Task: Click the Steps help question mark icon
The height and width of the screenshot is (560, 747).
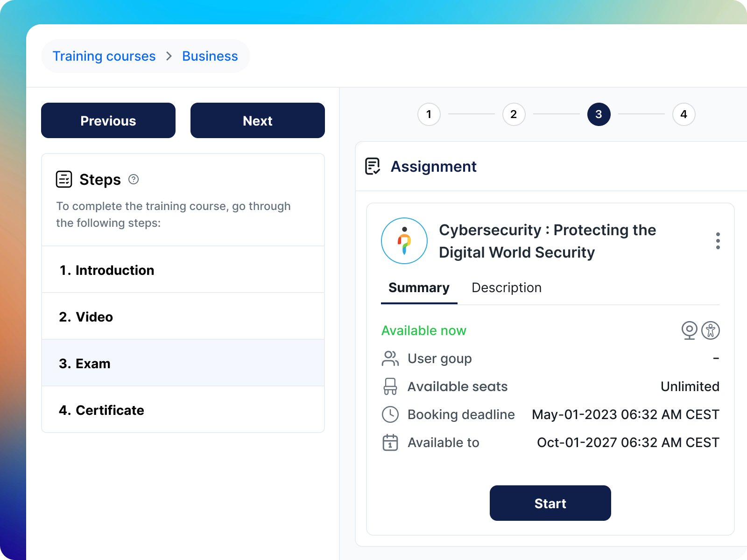Action: pyautogui.click(x=134, y=179)
